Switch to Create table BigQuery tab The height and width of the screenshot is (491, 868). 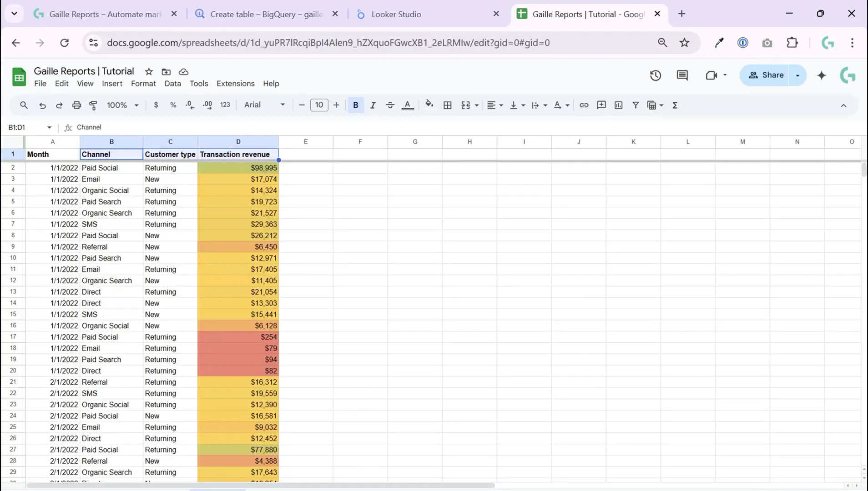[266, 14]
